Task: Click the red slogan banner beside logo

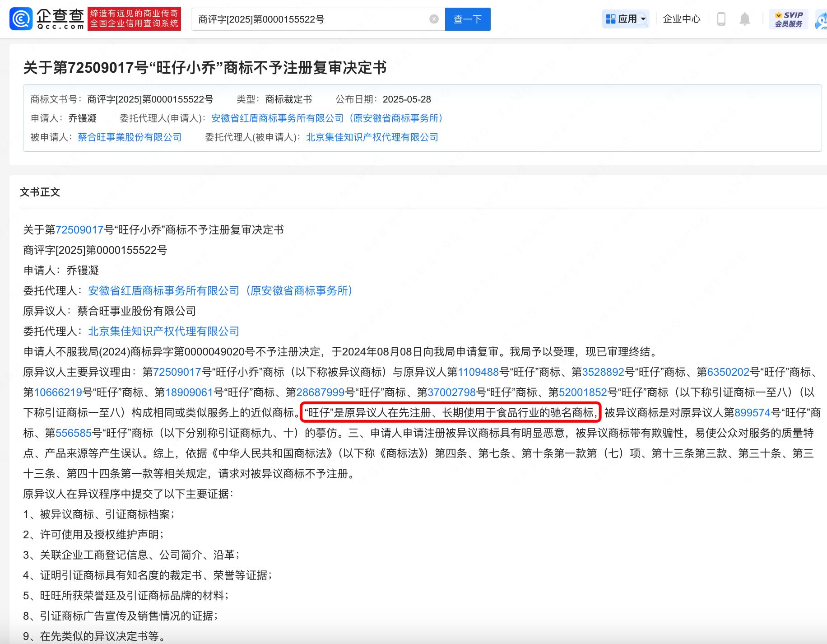Action: pos(134,19)
